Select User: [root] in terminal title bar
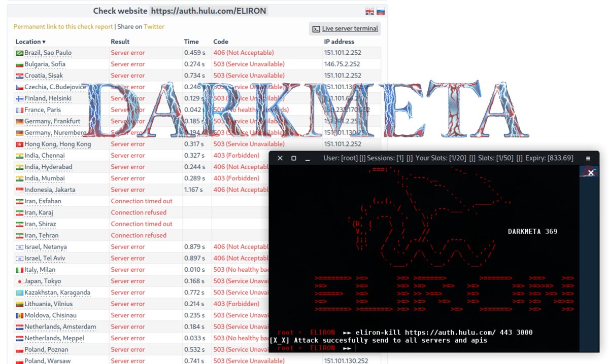609x364 pixels. (341, 158)
